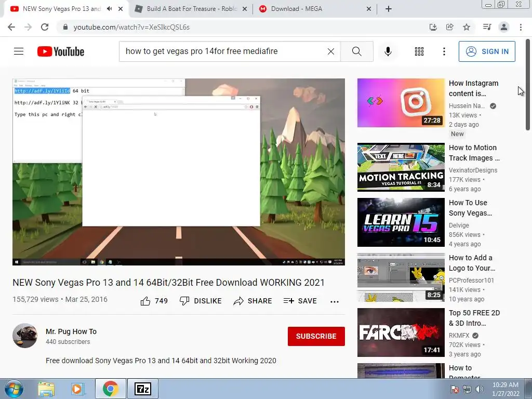This screenshot has height=399, width=532.
Task: Open more actions ellipsis below video
Action: [335, 302]
